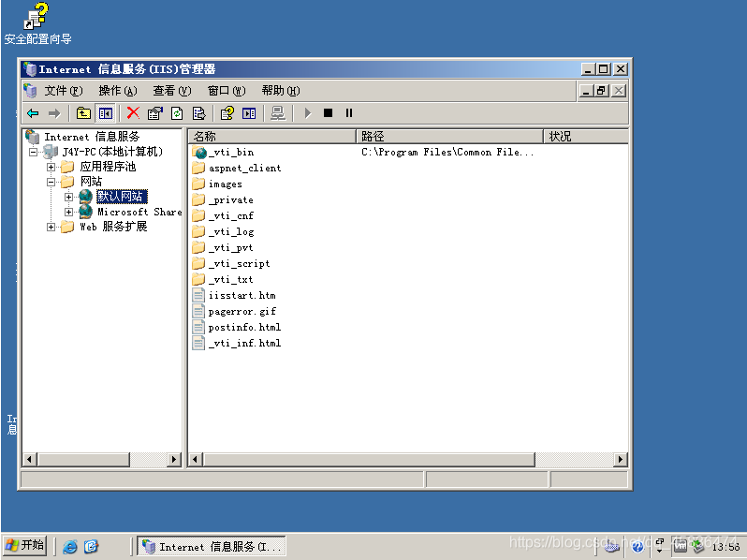Open 安全配置向导 desktop shortcut
Viewport: 747px width, 560px height.
(x=37, y=23)
